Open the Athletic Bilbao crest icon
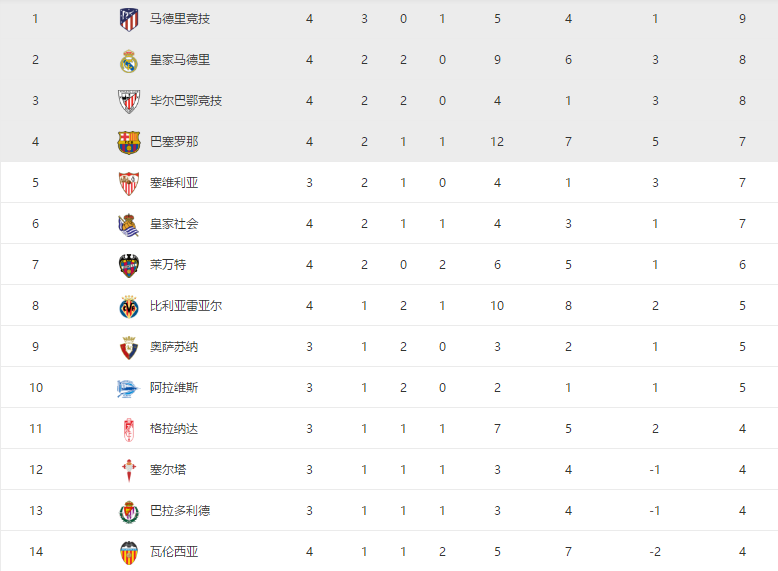778x571 pixels. (129, 101)
